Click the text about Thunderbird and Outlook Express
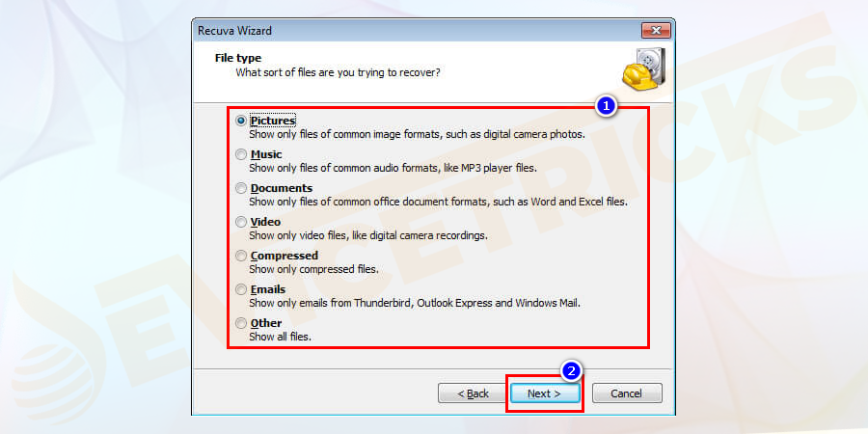Image resolution: width=868 pixels, height=434 pixels. [x=415, y=303]
